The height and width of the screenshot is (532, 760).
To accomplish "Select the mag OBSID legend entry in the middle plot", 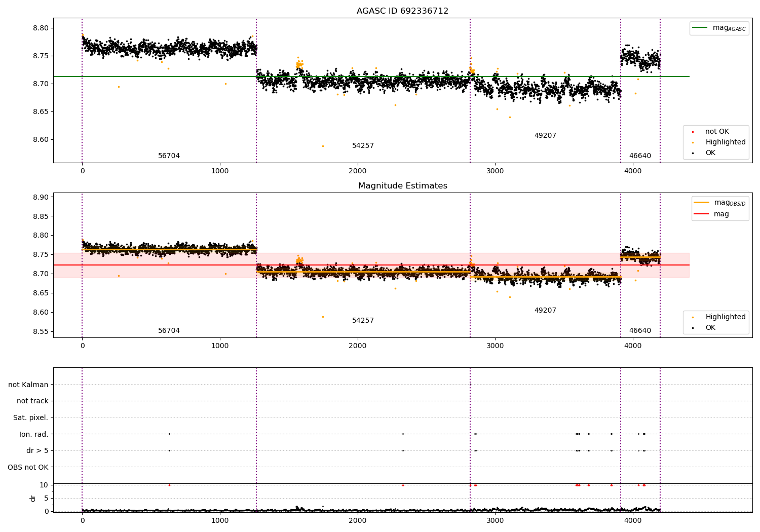I will click(719, 203).
